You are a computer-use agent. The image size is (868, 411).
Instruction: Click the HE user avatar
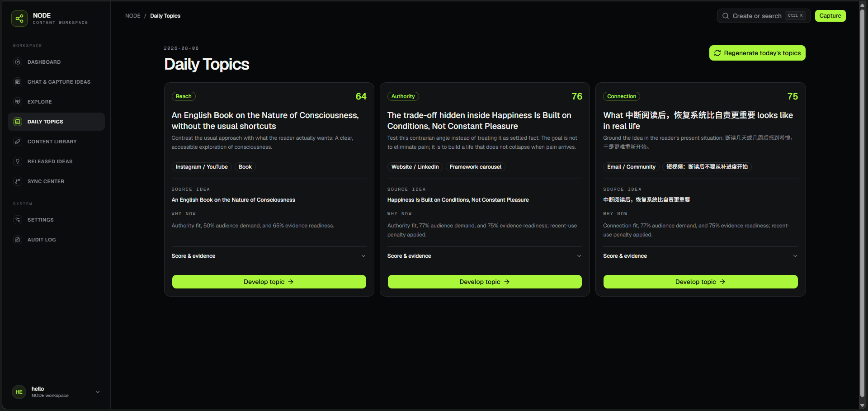pos(19,392)
